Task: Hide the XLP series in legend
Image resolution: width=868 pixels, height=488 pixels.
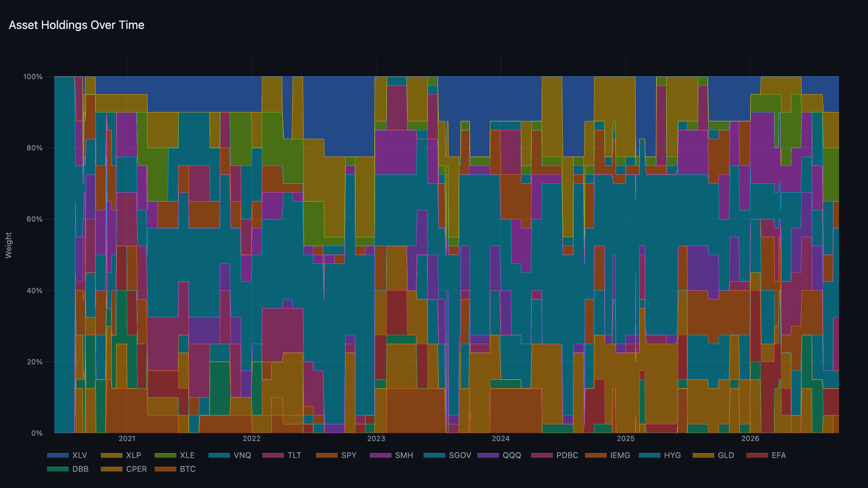Action: (121, 455)
